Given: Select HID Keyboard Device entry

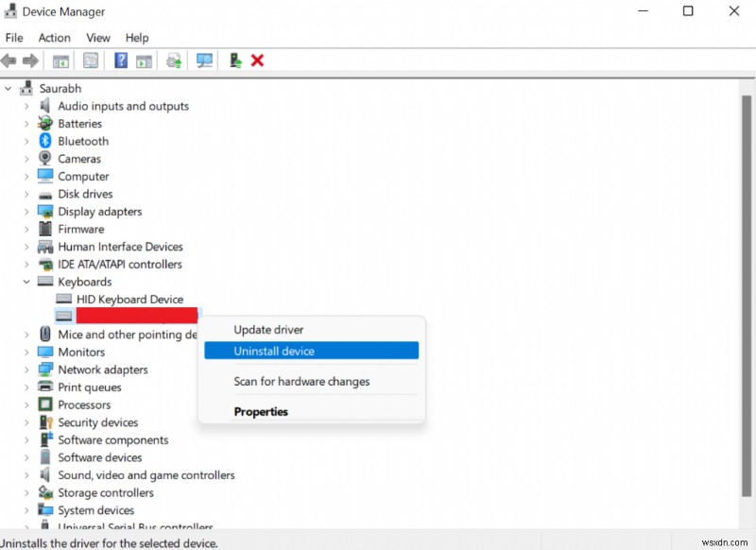Looking at the screenshot, I should [129, 300].
